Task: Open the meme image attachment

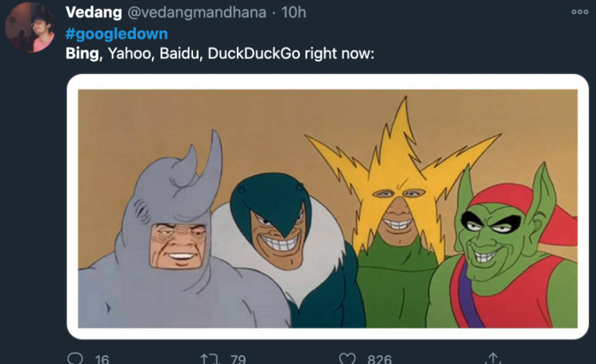Action: [327, 208]
